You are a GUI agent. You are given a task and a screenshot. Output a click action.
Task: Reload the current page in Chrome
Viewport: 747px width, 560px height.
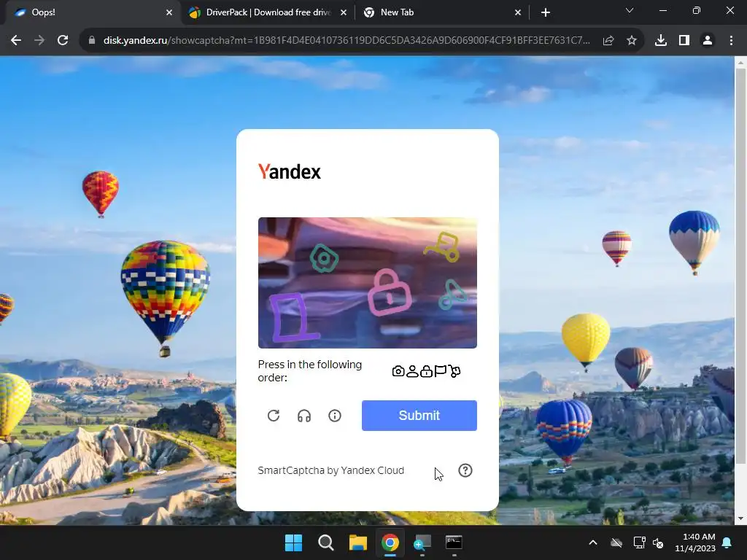click(63, 41)
